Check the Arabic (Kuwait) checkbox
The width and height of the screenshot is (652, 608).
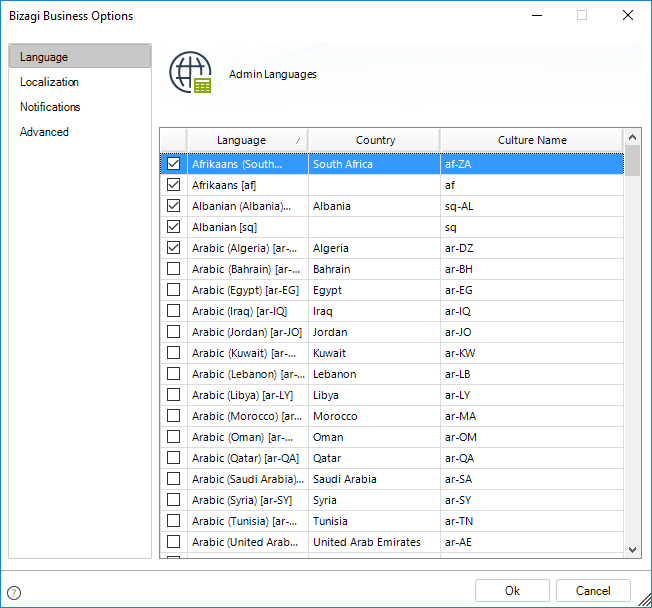pyautogui.click(x=173, y=352)
